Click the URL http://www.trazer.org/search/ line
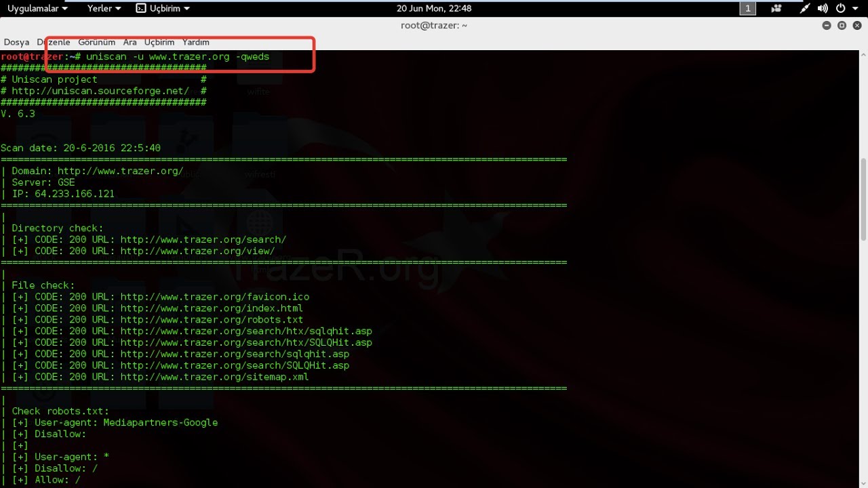The image size is (868, 488). click(x=144, y=240)
